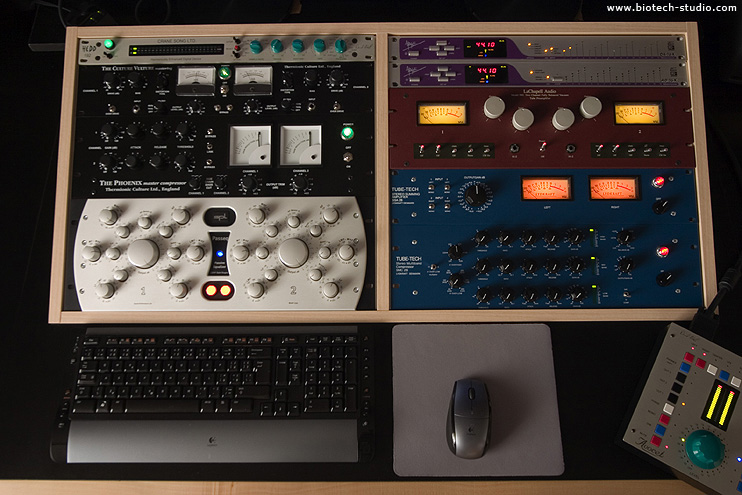Adjust the Culture Vulture Channel 1 drive knob

click(x=112, y=81)
